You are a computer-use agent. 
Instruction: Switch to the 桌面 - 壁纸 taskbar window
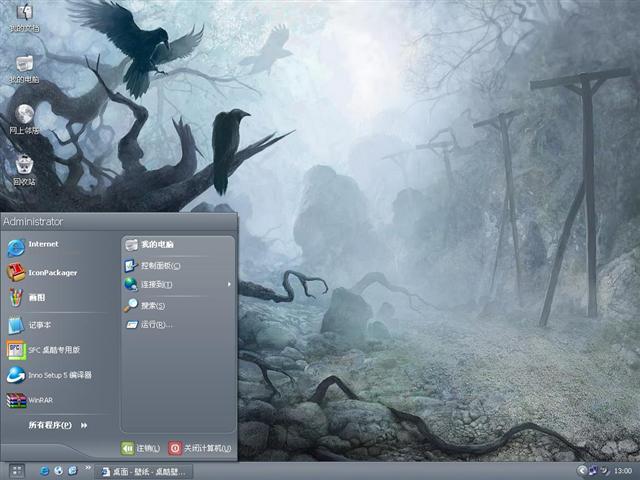tap(144, 472)
